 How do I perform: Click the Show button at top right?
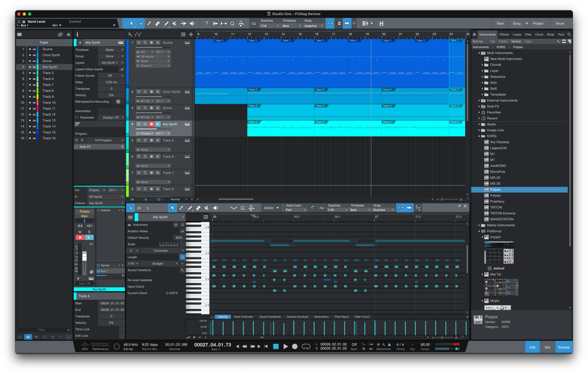[560, 24]
